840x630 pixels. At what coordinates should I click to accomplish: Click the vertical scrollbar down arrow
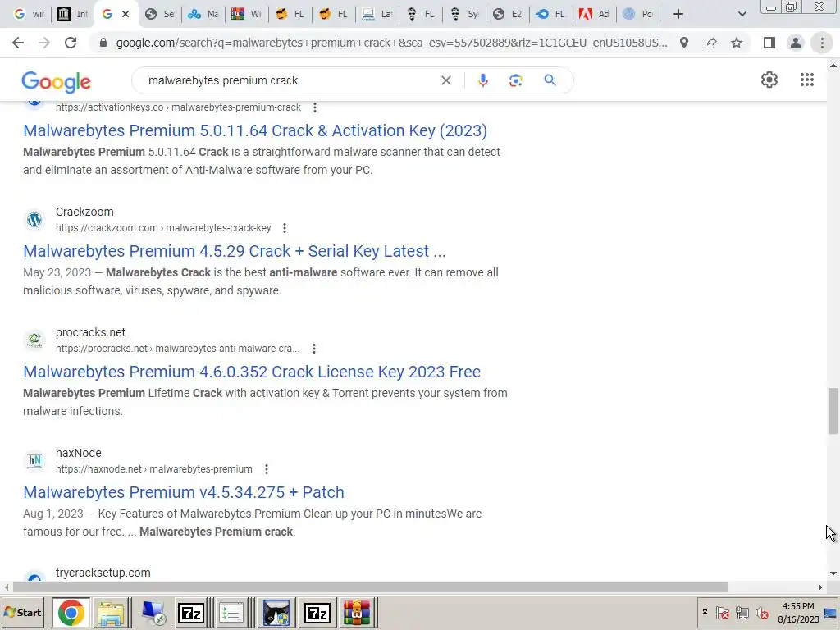833,573
